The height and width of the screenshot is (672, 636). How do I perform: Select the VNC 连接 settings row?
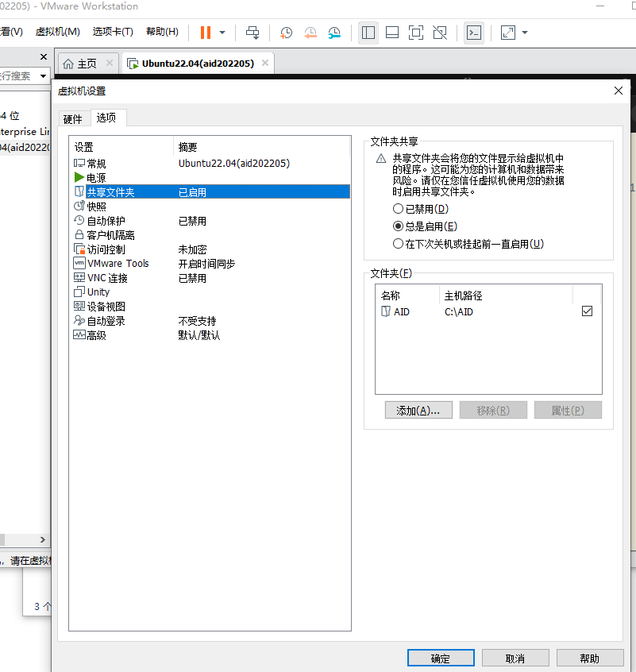[211, 278]
